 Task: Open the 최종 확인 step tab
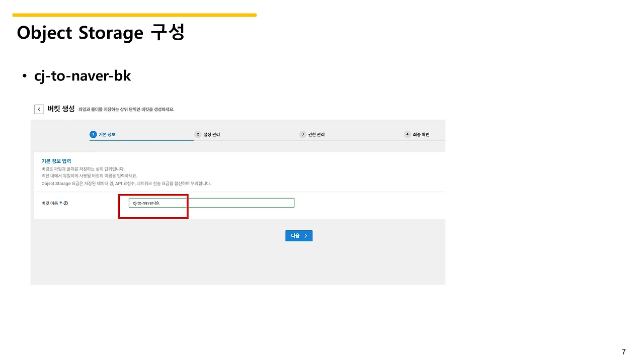(x=417, y=134)
